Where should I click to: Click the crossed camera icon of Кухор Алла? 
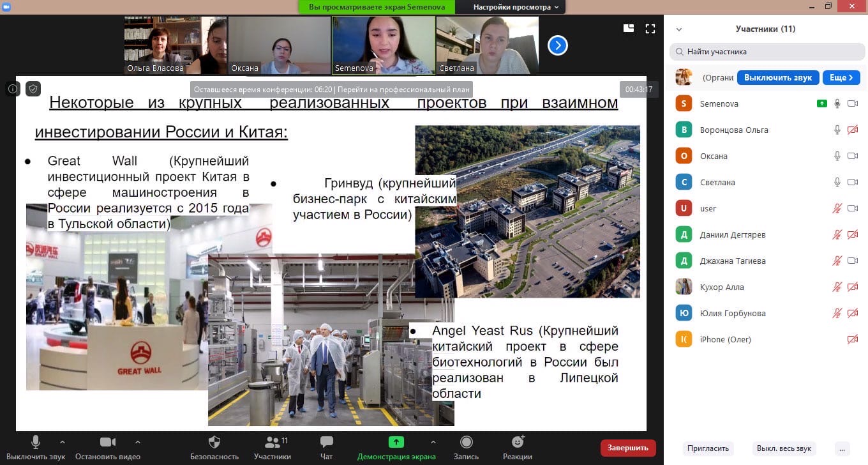point(852,287)
